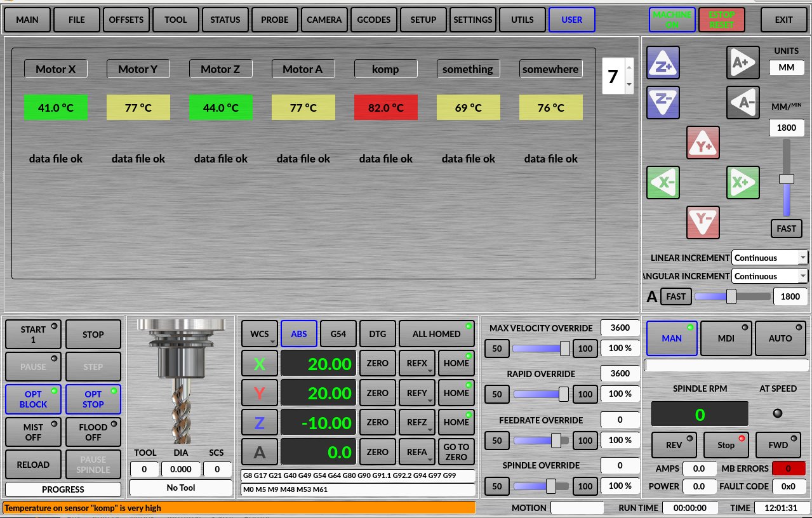This screenshot has height=518, width=812.
Task: Open the PROBE tab
Action: [x=275, y=20]
